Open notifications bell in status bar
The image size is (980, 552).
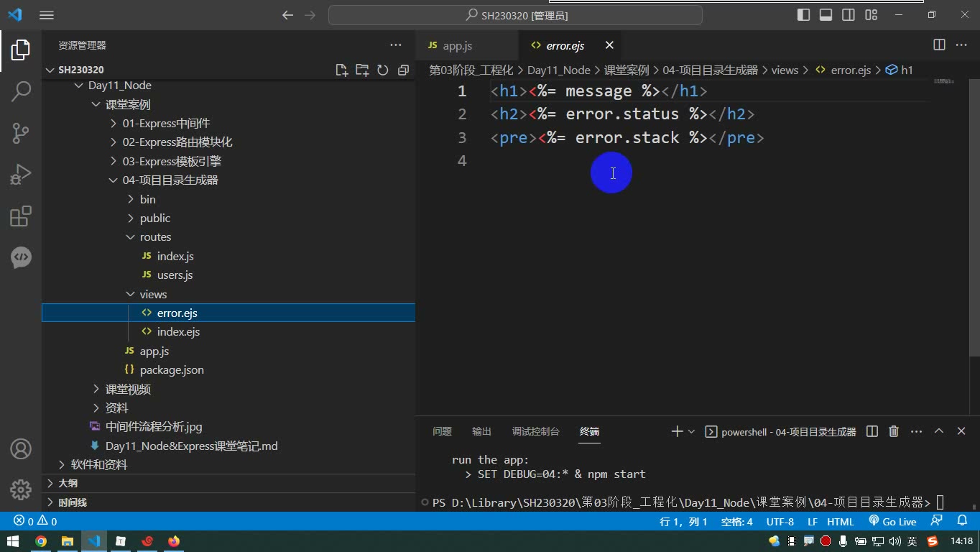coord(962,521)
